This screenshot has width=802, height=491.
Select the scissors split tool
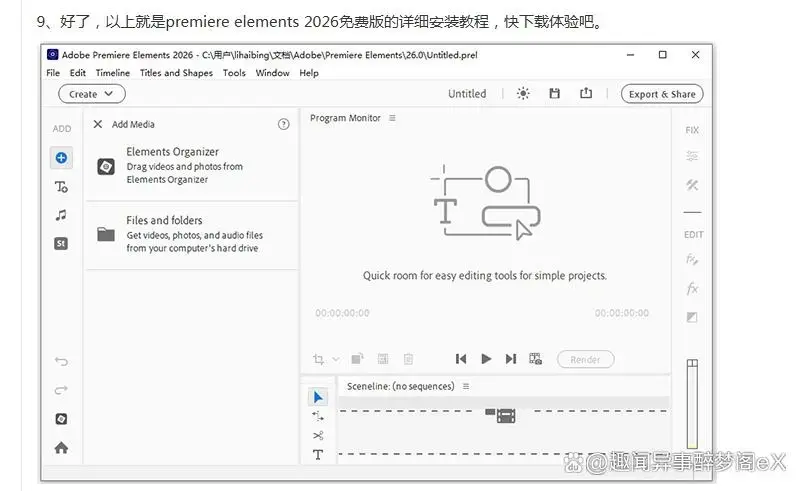318,436
